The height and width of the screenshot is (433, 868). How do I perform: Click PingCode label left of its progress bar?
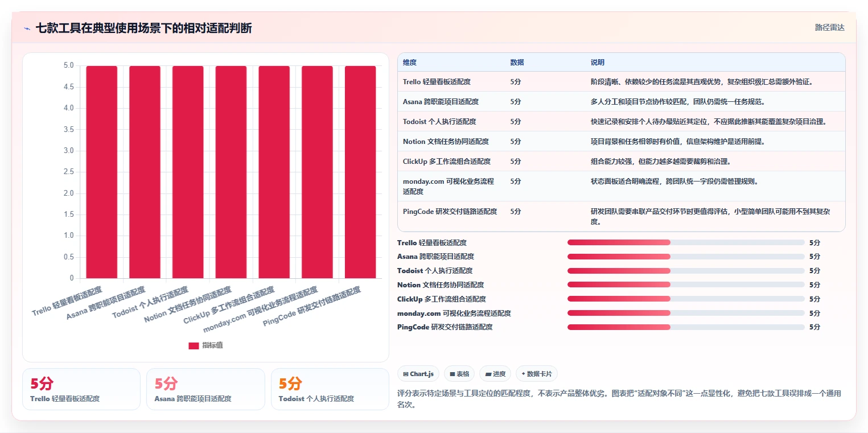[445, 327]
